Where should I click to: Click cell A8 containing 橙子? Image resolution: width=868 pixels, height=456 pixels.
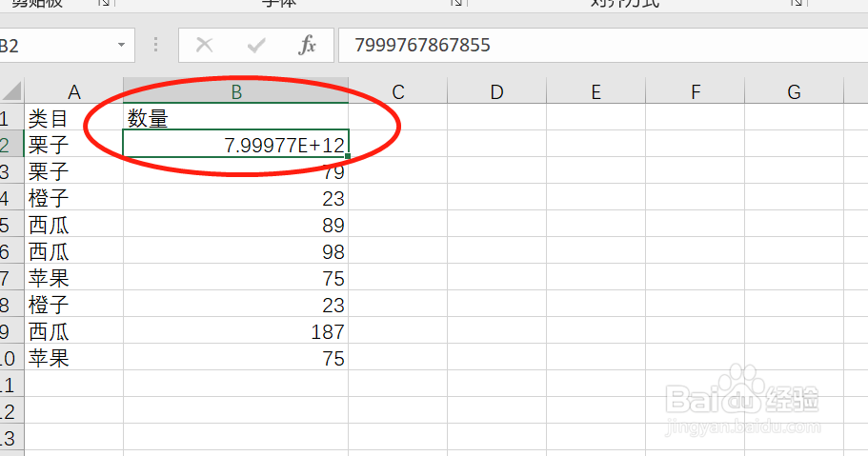click(73, 304)
